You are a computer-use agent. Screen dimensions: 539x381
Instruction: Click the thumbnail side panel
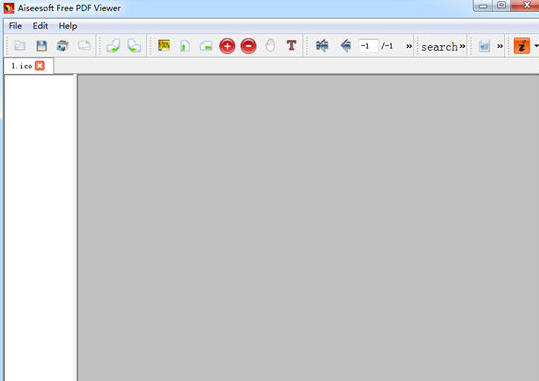tap(40, 228)
